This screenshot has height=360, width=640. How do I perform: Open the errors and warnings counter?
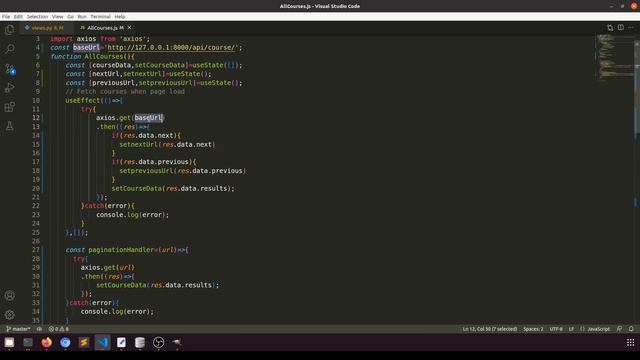tap(59, 329)
